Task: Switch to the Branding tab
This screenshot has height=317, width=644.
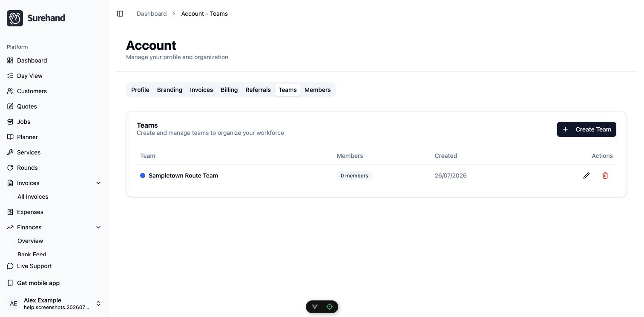Action: pyautogui.click(x=170, y=90)
